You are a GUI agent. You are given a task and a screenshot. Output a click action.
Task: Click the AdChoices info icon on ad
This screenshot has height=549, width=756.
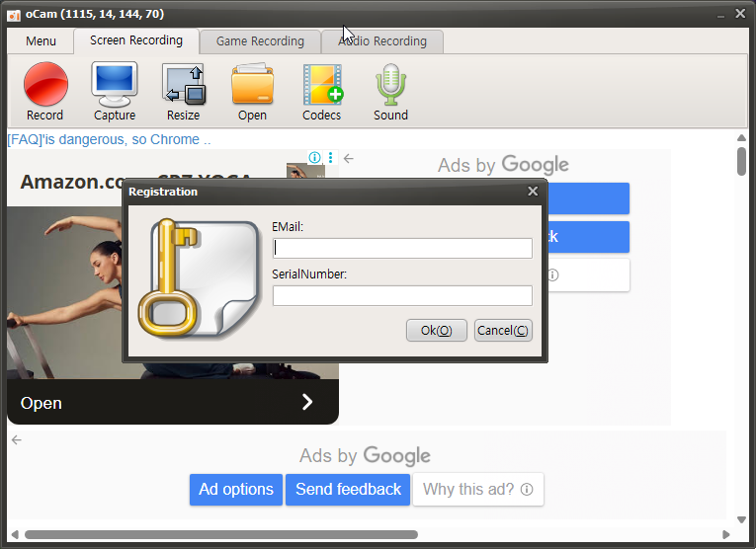[x=314, y=158]
